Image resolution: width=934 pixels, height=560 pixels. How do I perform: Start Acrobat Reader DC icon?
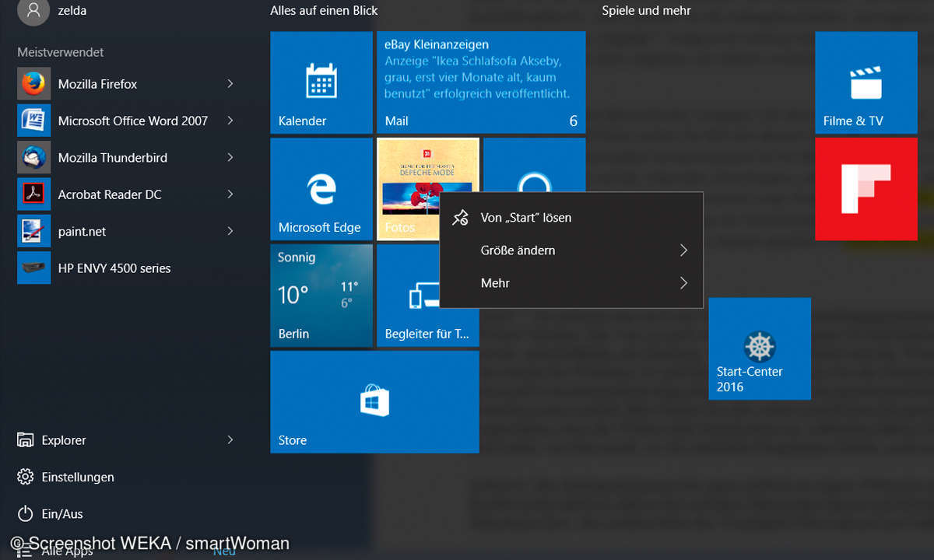click(33, 194)
